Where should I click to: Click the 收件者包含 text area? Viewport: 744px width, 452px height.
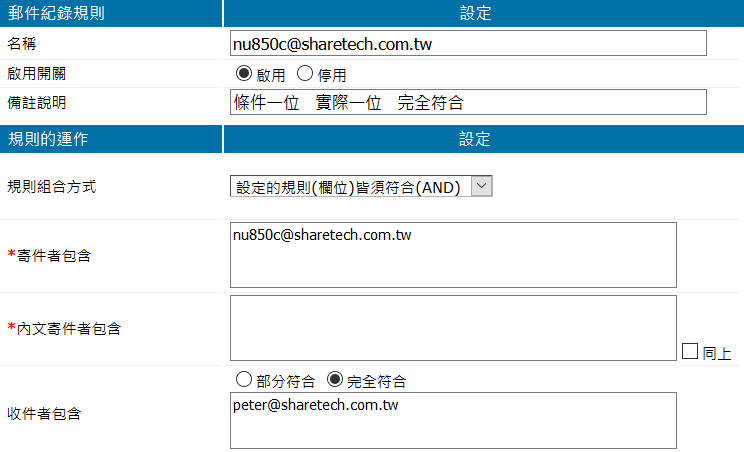pos(453,420)
